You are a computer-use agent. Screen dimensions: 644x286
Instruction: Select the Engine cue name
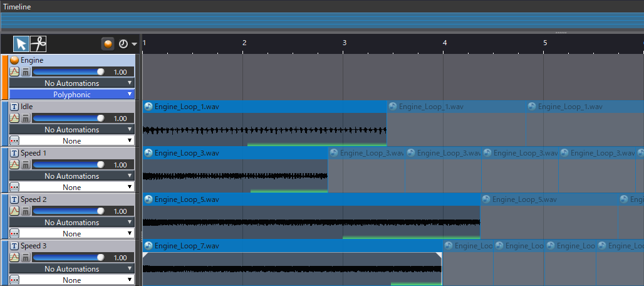pos(32,60)
